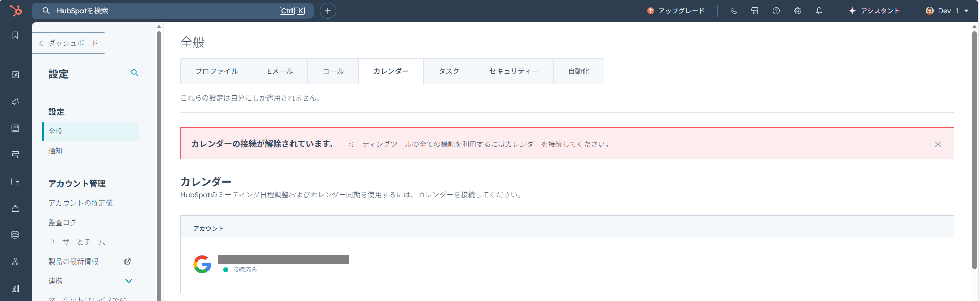980x301 pixels.
Task: Open the Data Management database icon
Action: click(15, 235)
